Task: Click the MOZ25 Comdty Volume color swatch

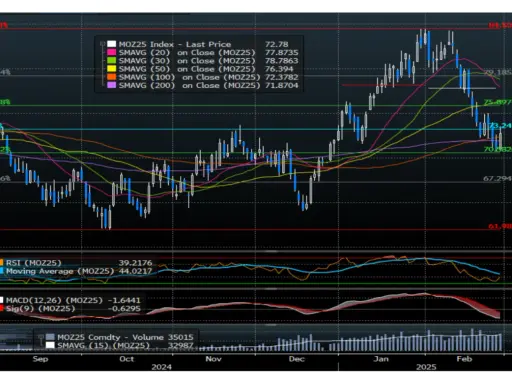Action: 50,337
